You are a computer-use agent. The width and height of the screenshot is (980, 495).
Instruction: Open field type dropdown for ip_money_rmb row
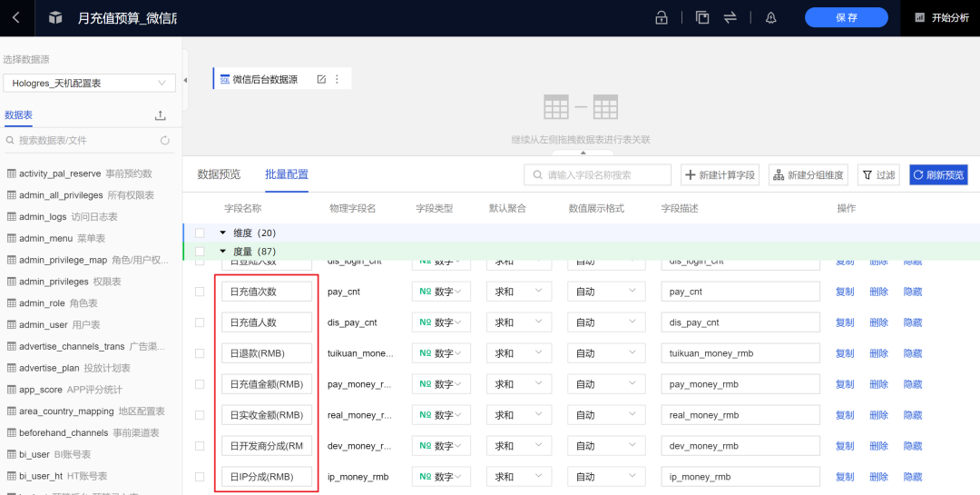pyautogui.click(x=441, y=477)
